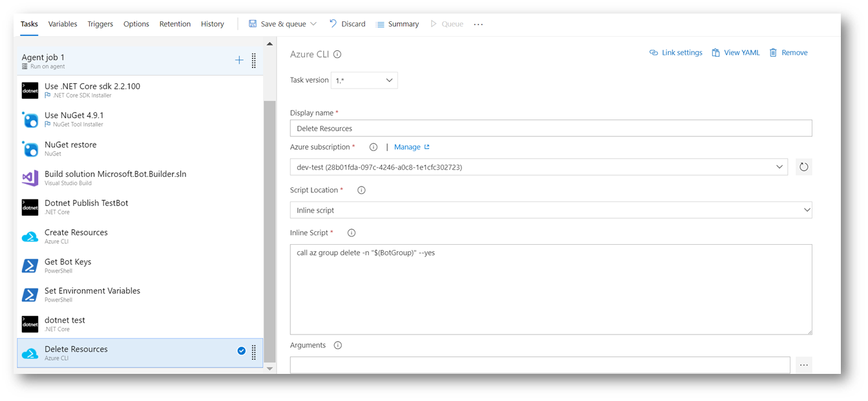868x401 pixels.
Task: Open the Summary view
Action: pos(397,25)
